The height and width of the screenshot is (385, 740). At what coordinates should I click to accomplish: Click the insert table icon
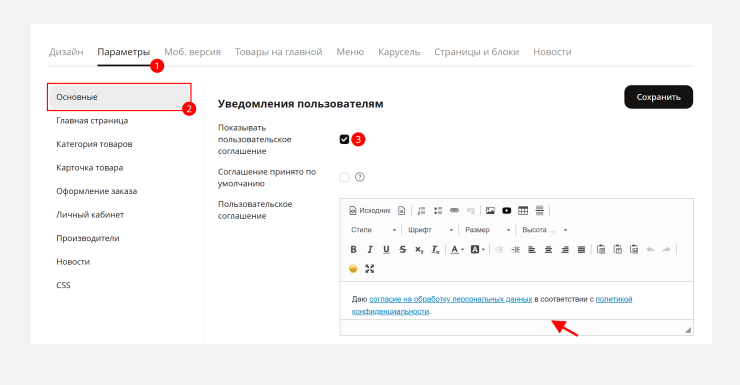click(x=523, y=210)
